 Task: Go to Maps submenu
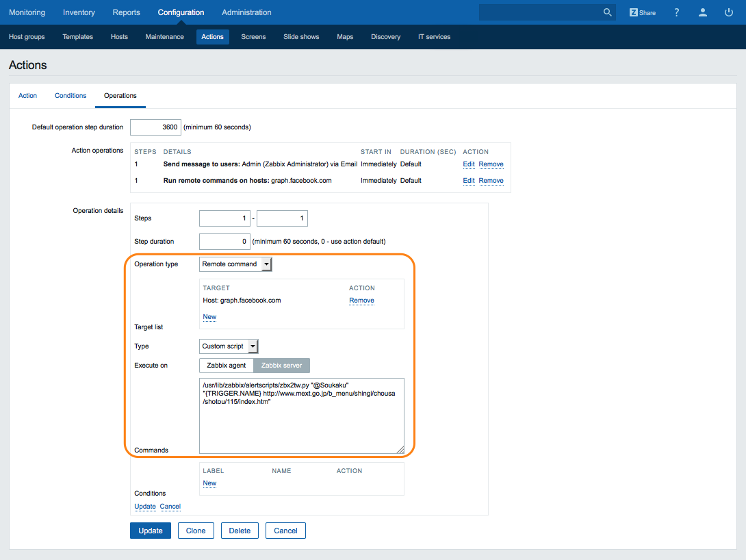click(x=345, y=37)
